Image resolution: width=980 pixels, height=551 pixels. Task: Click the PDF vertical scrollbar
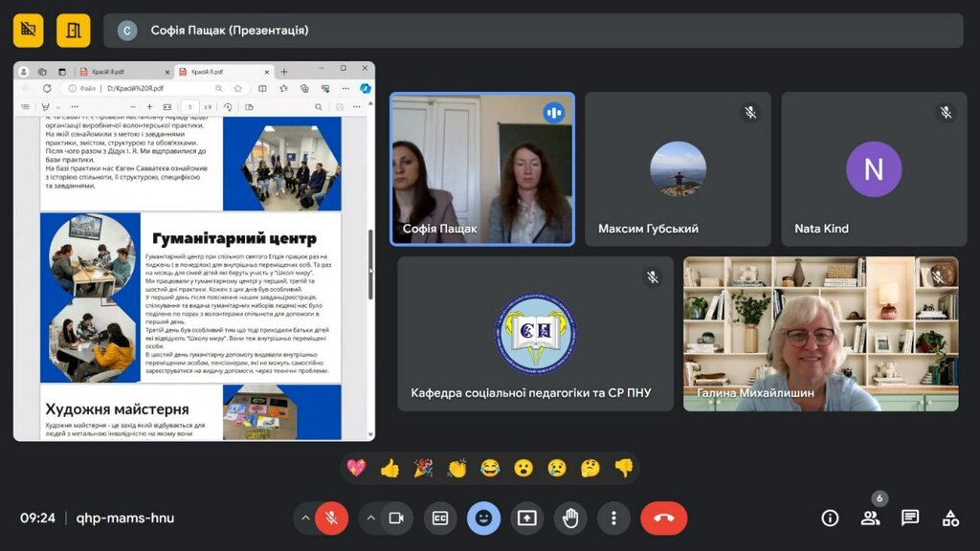[369, 253]
